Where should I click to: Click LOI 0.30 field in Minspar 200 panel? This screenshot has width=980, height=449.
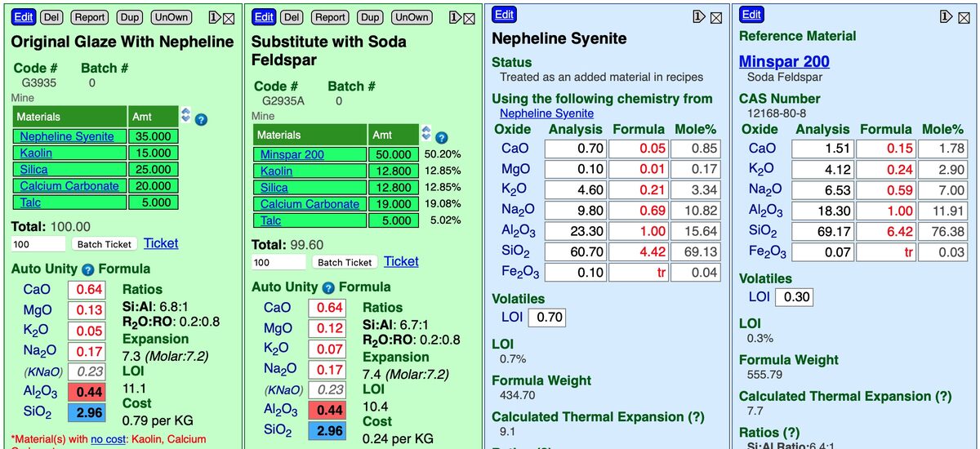[793, 297]
